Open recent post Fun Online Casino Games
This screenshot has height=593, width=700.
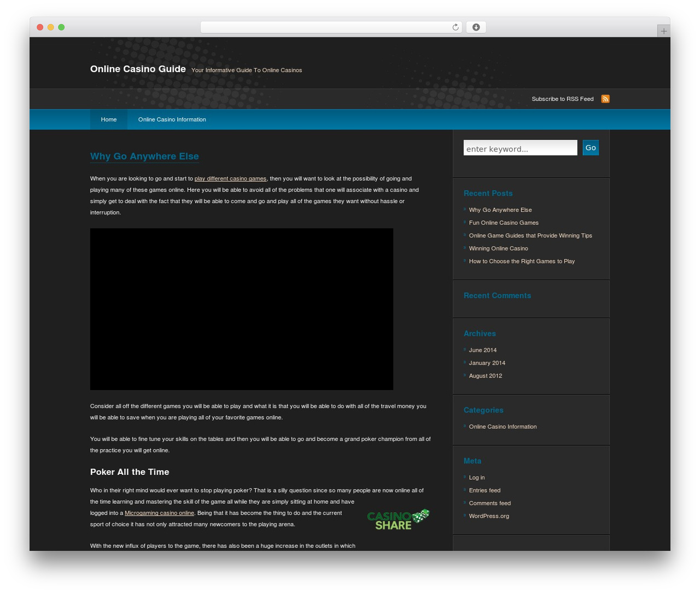tap(504, 223)
